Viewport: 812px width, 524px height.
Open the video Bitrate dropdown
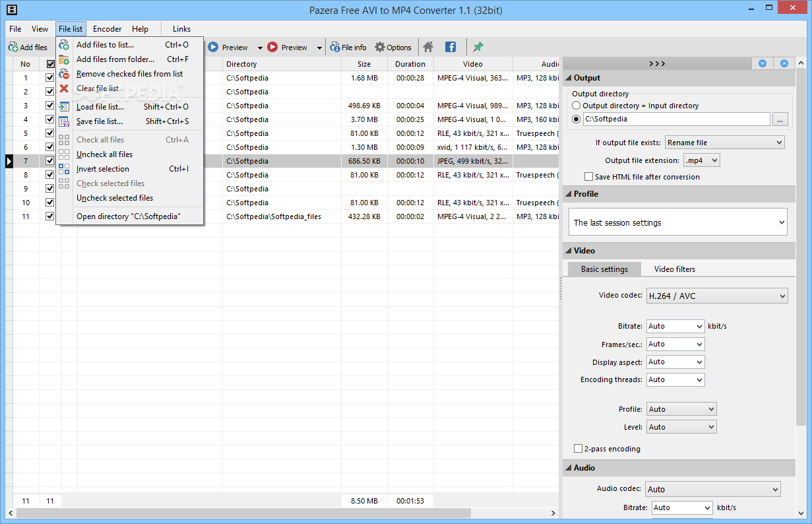coord(675,326)
